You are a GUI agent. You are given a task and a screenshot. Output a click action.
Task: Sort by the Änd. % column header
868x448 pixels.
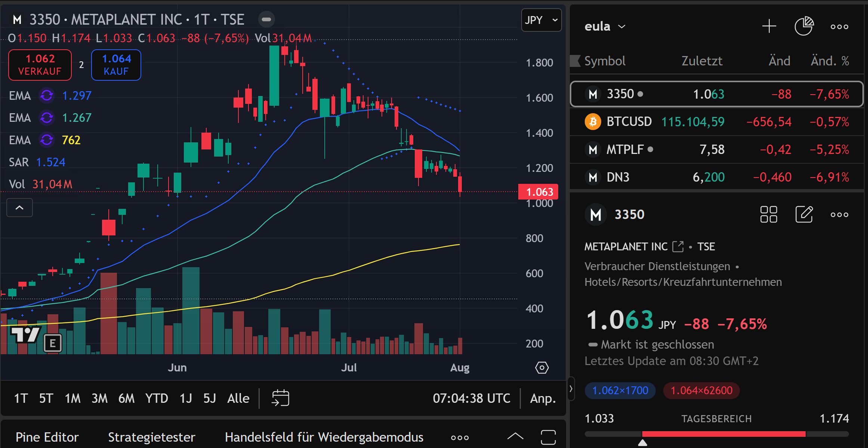pos(830,61)
